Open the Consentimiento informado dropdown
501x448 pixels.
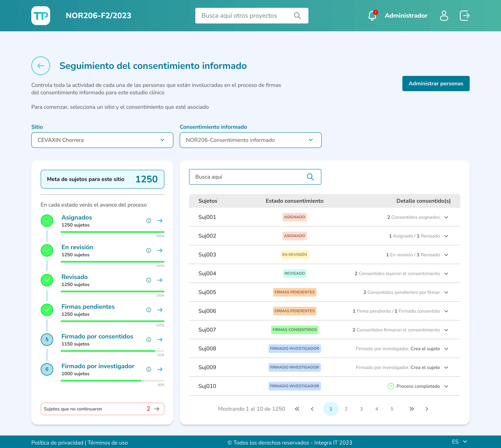250,140
